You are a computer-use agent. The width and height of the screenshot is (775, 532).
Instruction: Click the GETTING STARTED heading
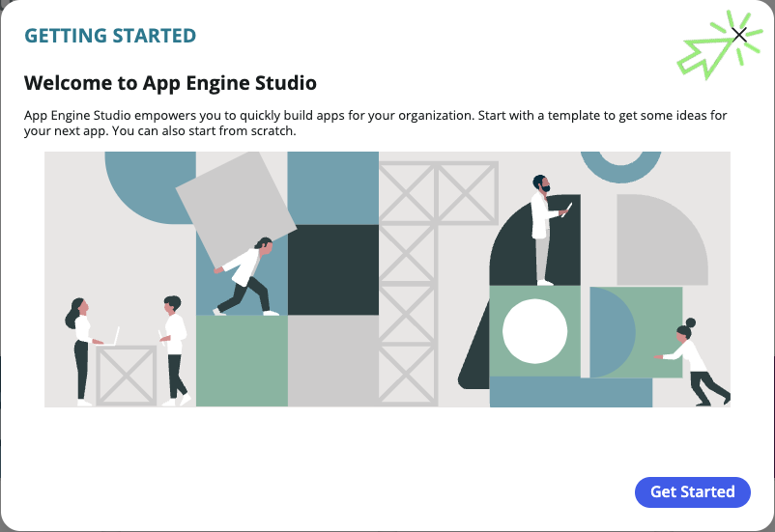pos(110,37)
